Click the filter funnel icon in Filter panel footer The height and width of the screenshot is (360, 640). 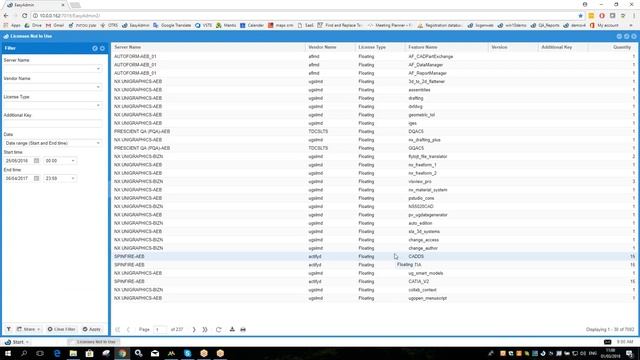tap(9, 329)
